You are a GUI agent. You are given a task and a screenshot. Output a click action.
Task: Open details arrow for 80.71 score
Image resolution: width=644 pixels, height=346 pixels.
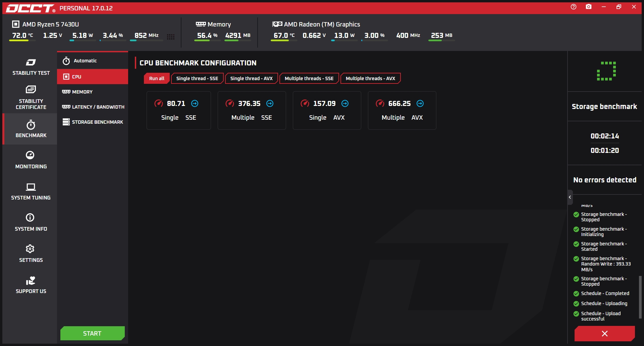click(x=195, y=104)
